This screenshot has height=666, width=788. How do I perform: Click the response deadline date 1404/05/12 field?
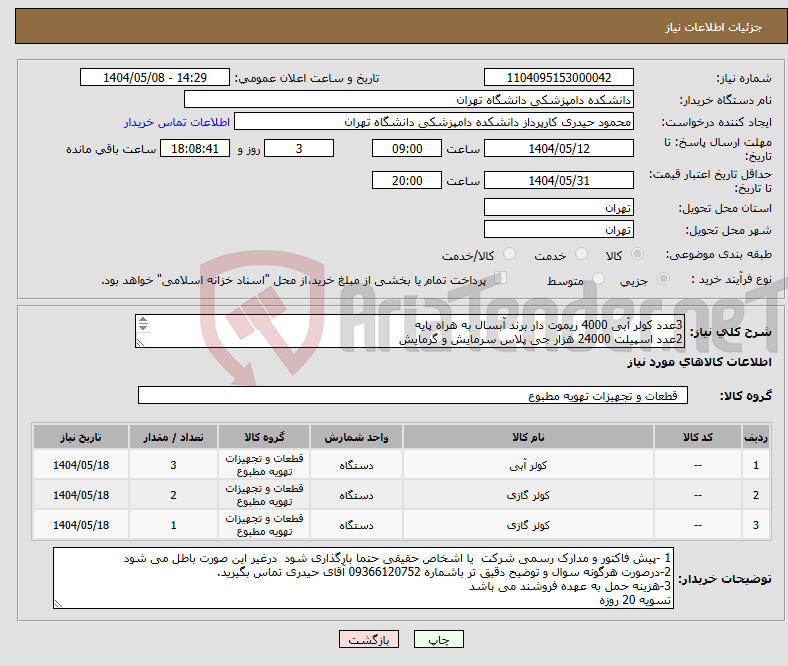tap(558, 148)
